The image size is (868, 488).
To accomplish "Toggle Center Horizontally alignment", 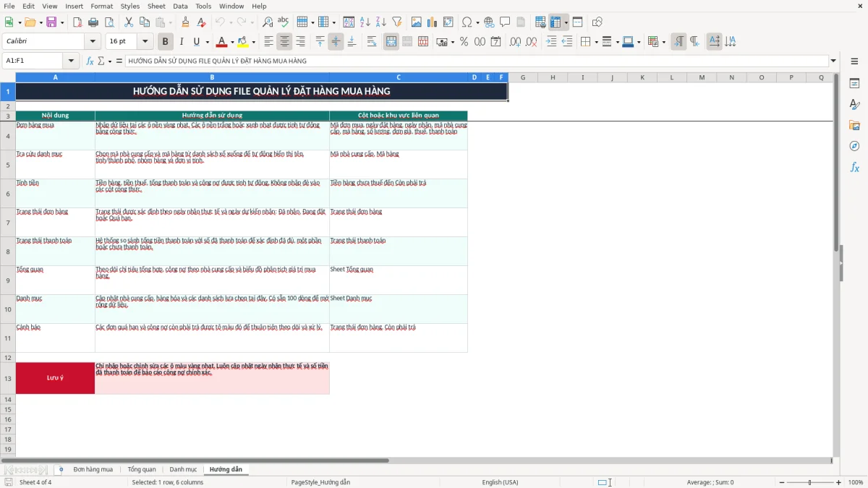I will [x=285, y=42].
